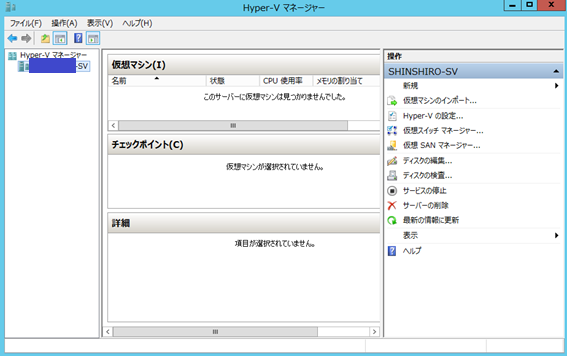Sort by CPU 使用率 column header

[286, 81]
